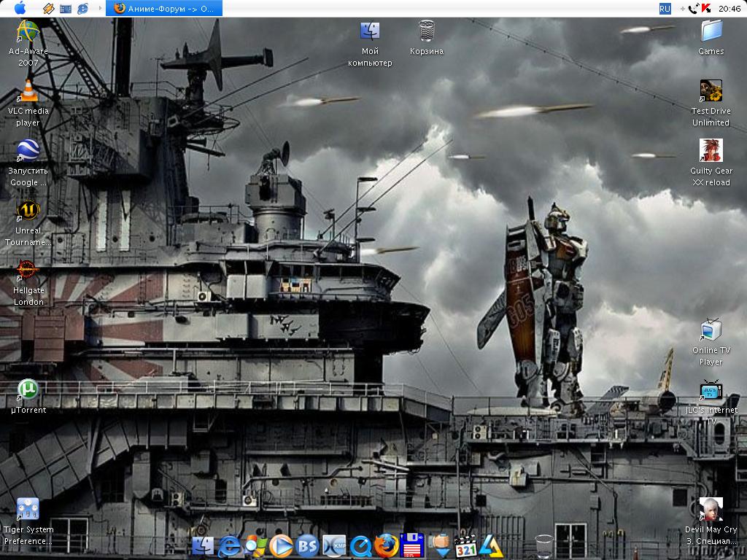Open the Kaspersky antivirus tray icon
Image resolution: width=747 pixels, height=560 pixels.
tap(706, 9)
